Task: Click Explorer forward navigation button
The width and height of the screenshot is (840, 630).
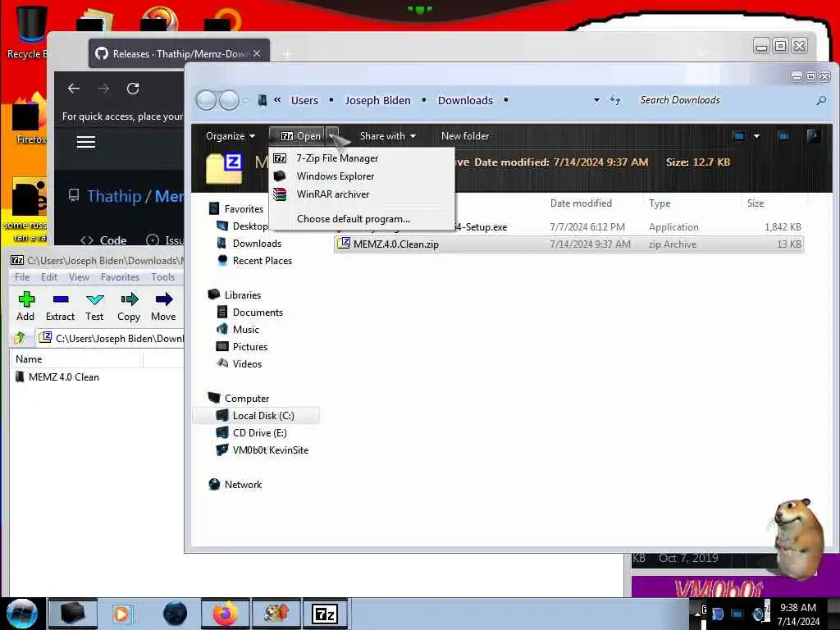Action: tap(230, 100)
